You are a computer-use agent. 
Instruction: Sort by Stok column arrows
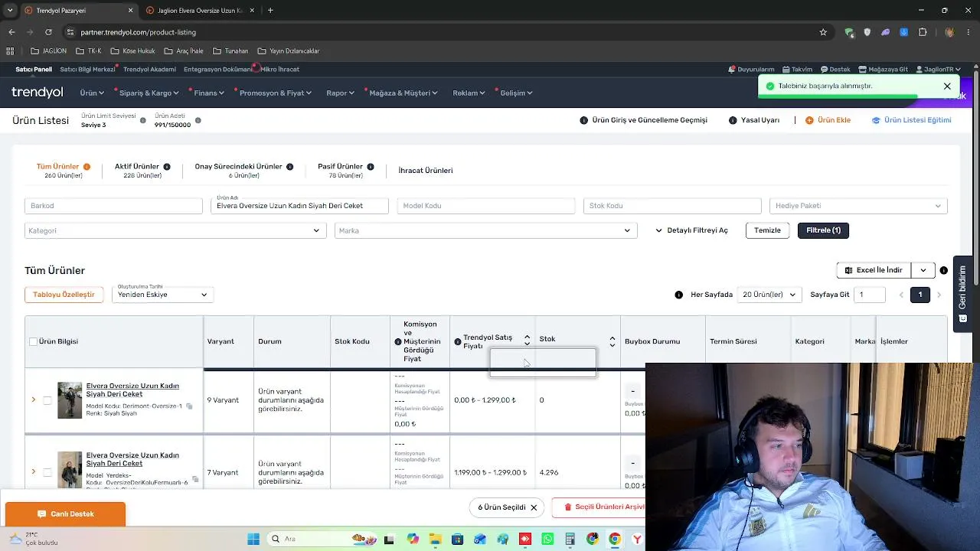(612, 341)
